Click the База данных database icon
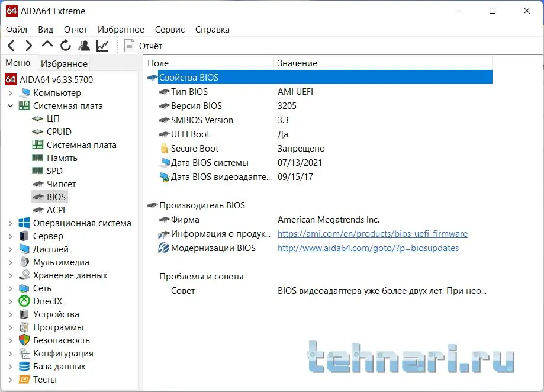The height and width of the screenshot is (392, 544). click(x=24, y=367)
